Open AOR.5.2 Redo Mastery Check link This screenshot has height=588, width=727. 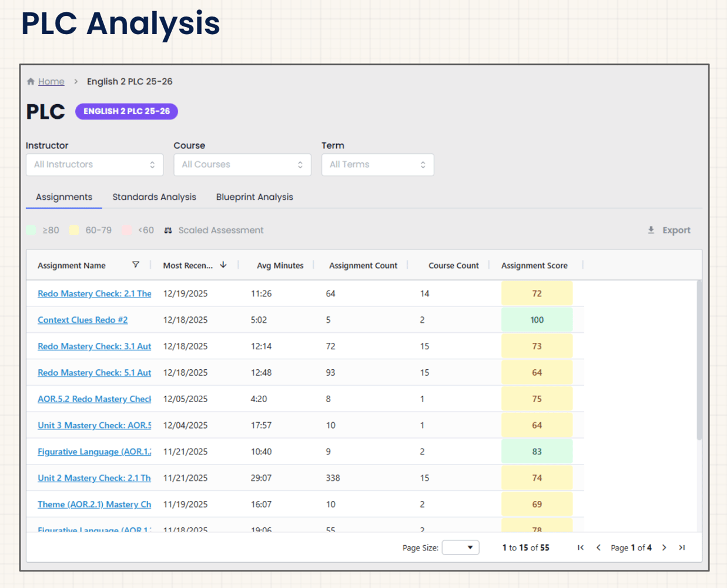(95, 399)
